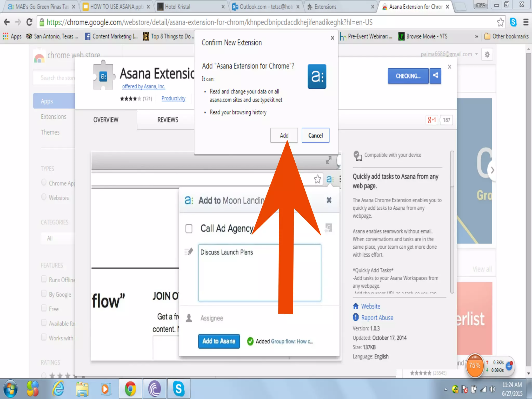Switch to the REVIEWS tab
This screenshot has width=532, height=399.
pos(168,120)
